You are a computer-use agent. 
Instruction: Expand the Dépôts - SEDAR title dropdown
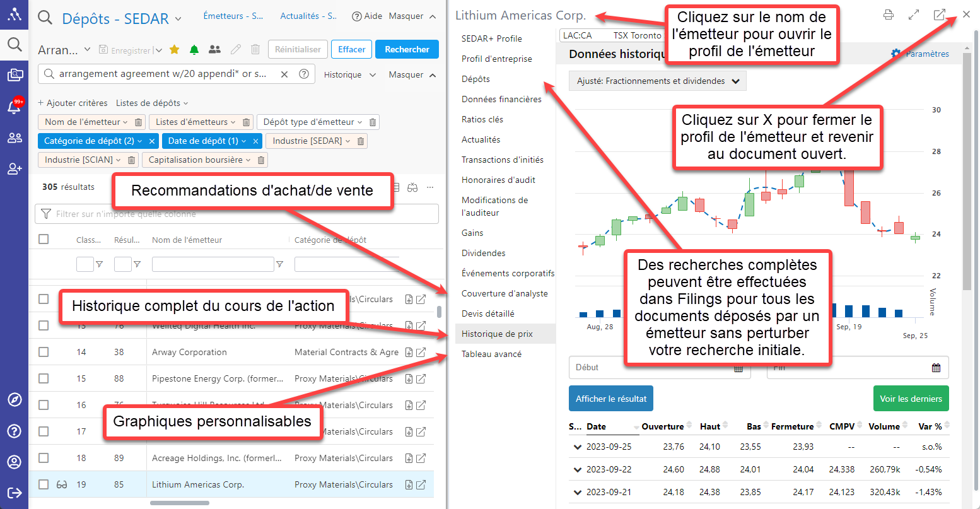click(x=178, y=20)
